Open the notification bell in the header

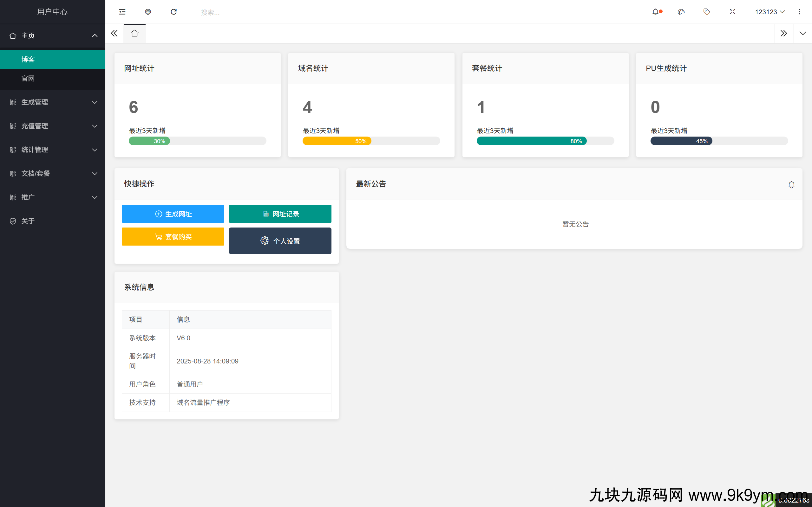[655, 12]
